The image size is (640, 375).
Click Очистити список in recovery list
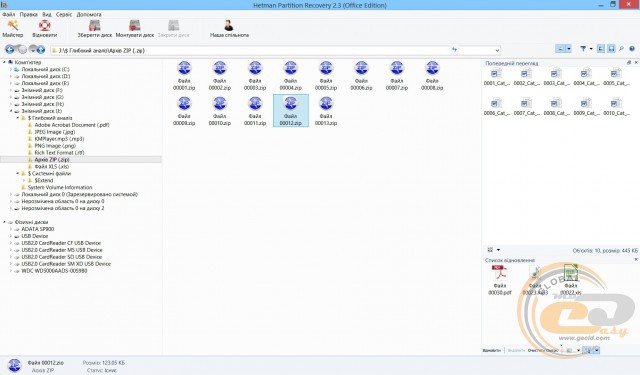542,351
